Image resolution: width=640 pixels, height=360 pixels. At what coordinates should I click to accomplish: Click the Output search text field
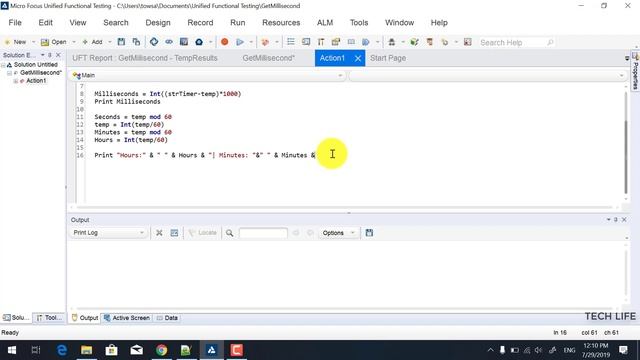263,233
